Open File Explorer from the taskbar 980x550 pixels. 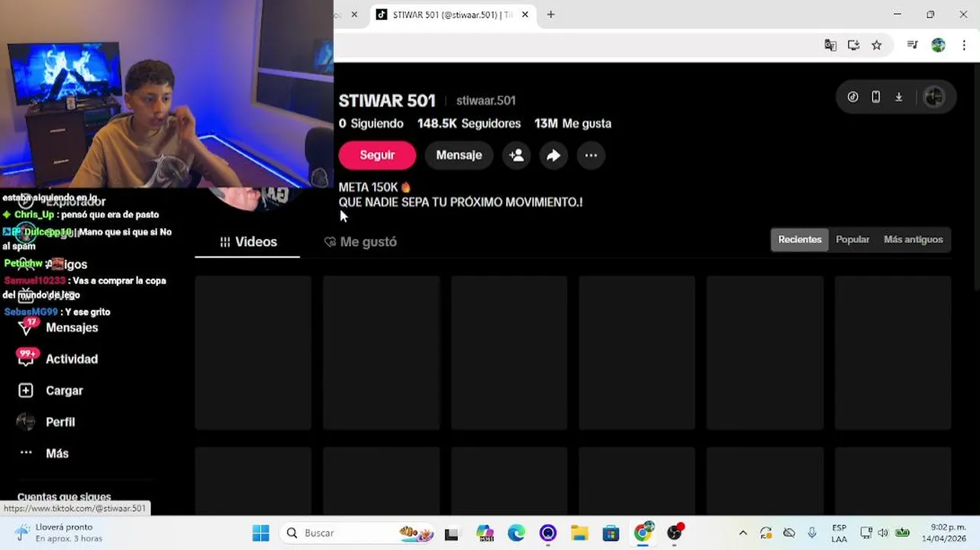click(579, 532)
